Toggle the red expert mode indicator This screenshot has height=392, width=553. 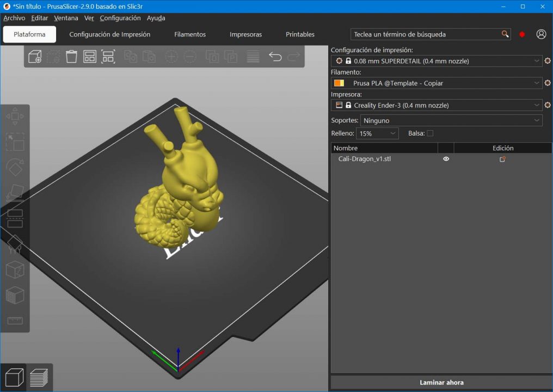coord(522,34)
